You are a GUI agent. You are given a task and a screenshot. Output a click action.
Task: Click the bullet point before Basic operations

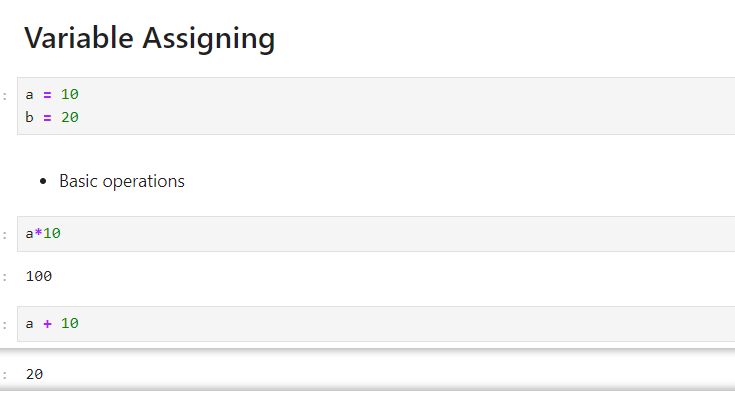(43, 181)
